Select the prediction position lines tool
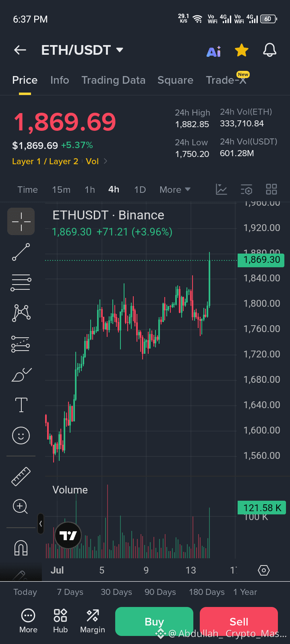Screen dimensions: 290x644 tap(21, 344)
